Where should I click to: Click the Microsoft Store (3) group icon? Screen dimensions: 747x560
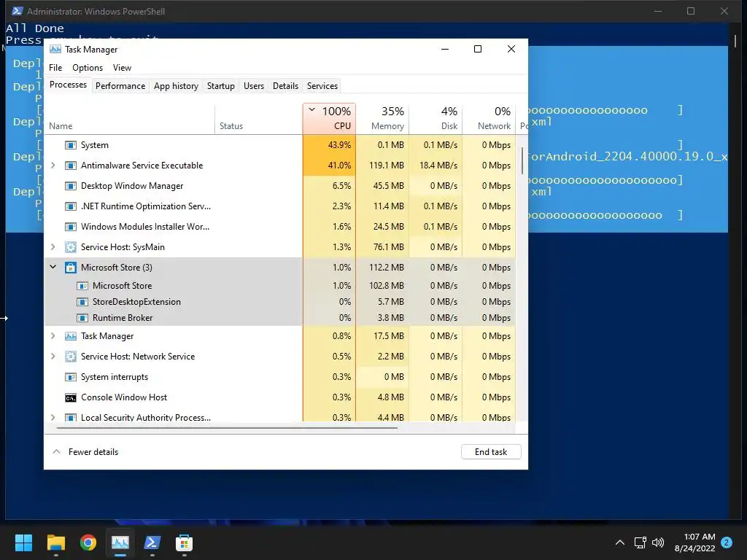point(71,268)
